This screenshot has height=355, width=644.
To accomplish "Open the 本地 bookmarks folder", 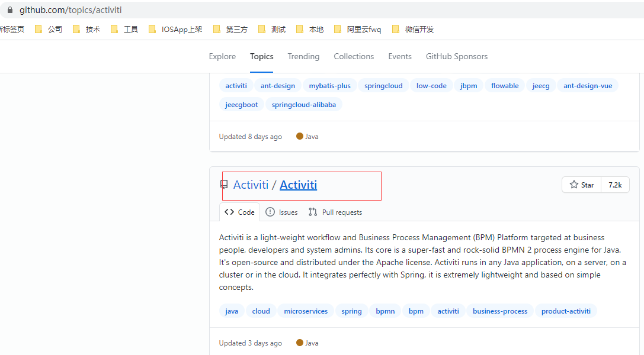I will tap(310, 29).
